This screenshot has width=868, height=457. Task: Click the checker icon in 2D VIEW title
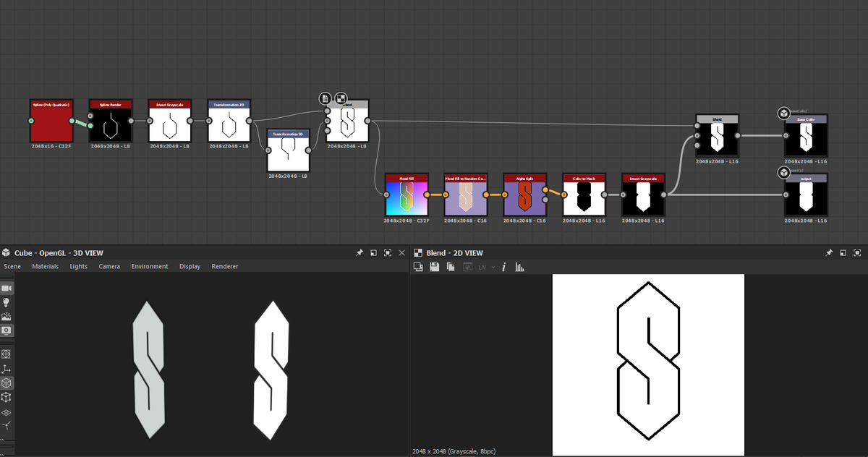coord(418,253)
